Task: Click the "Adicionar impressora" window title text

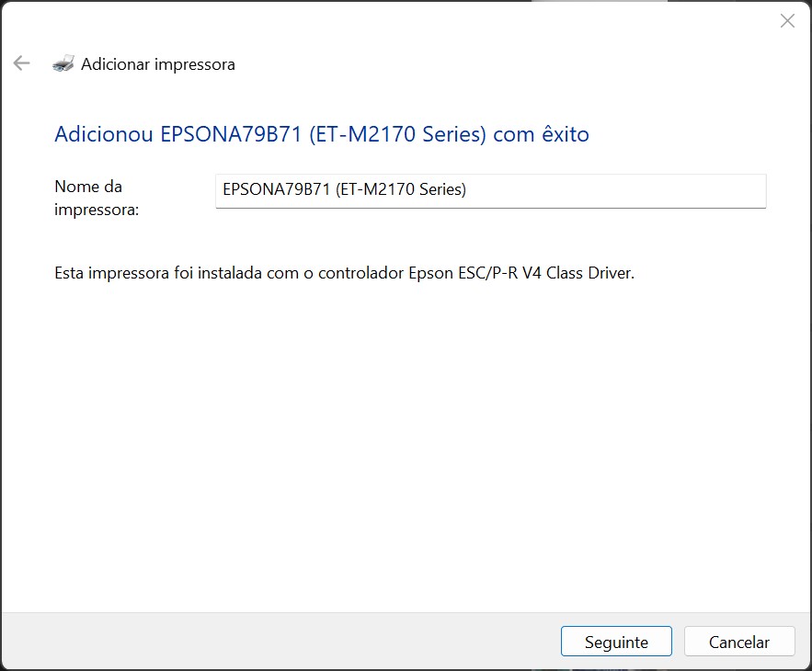Action: pyautogui.click(x=158, y=64)
